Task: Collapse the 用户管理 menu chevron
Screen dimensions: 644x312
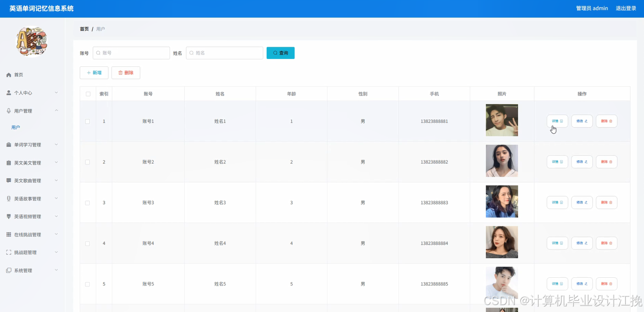Action: coord(56,111)
